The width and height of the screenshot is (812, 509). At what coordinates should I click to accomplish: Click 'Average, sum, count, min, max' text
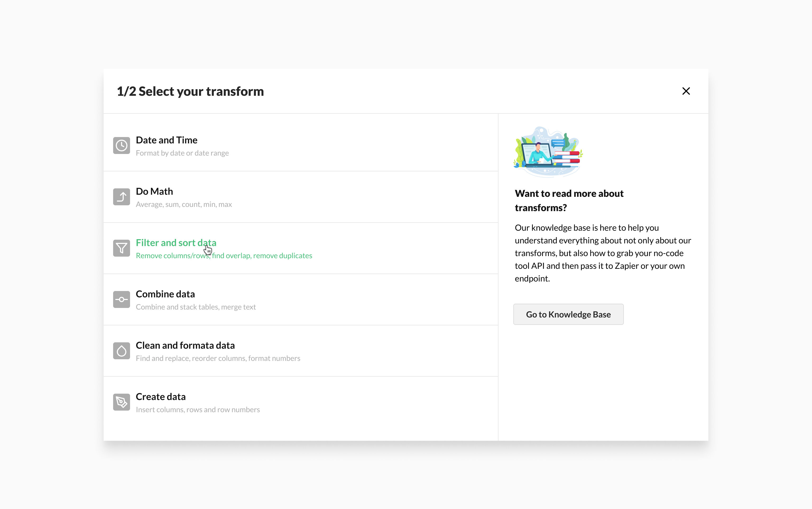(x=184, y=204)
